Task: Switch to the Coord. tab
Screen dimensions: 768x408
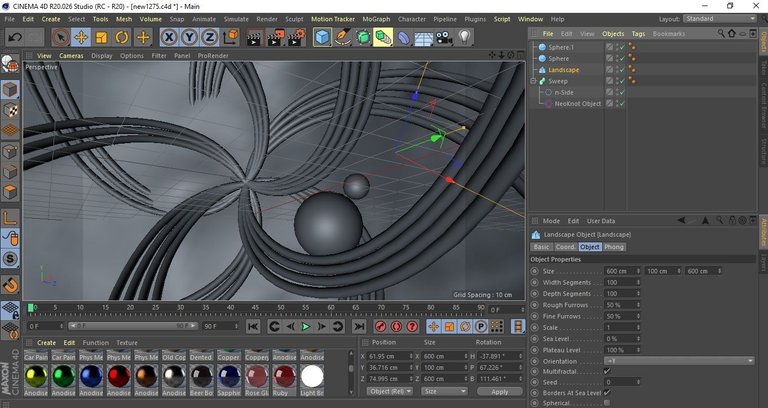Action: tap(565, 247)
